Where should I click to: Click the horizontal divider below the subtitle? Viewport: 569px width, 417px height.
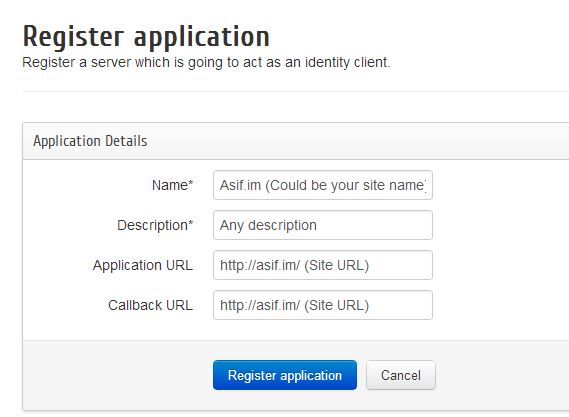tap(295, 91)
